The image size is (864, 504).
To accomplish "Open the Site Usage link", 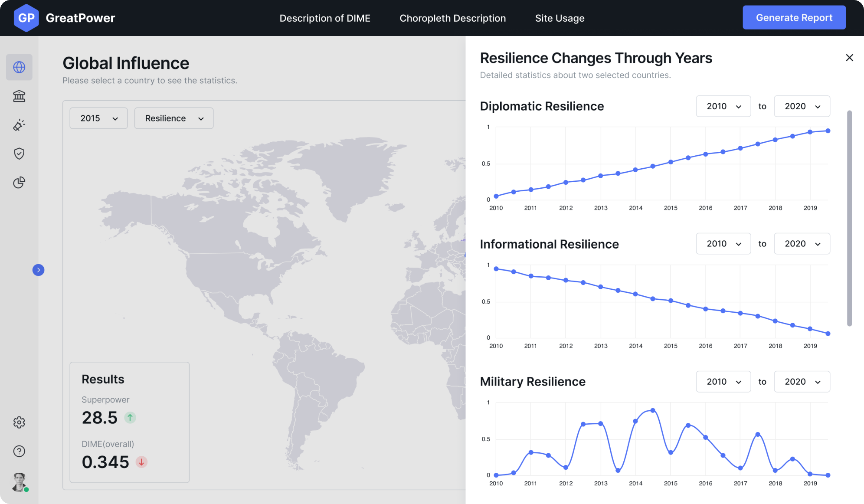I will tap(560, 18).
